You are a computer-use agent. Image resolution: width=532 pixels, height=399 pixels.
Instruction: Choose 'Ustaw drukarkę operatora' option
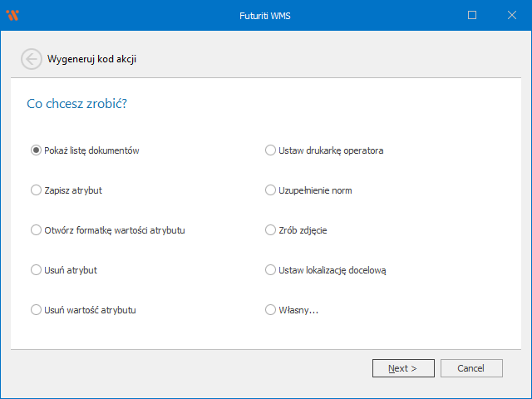(x=270, y=150)
